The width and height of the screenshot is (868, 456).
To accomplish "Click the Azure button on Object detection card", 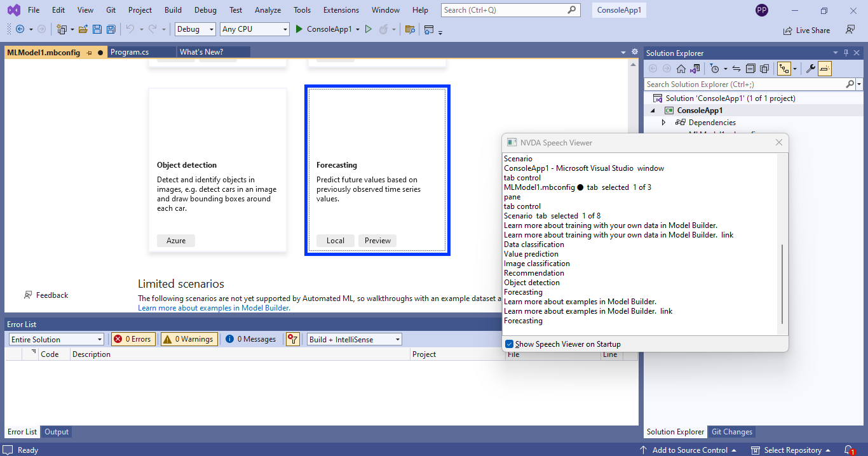I will tap(175, 240).
